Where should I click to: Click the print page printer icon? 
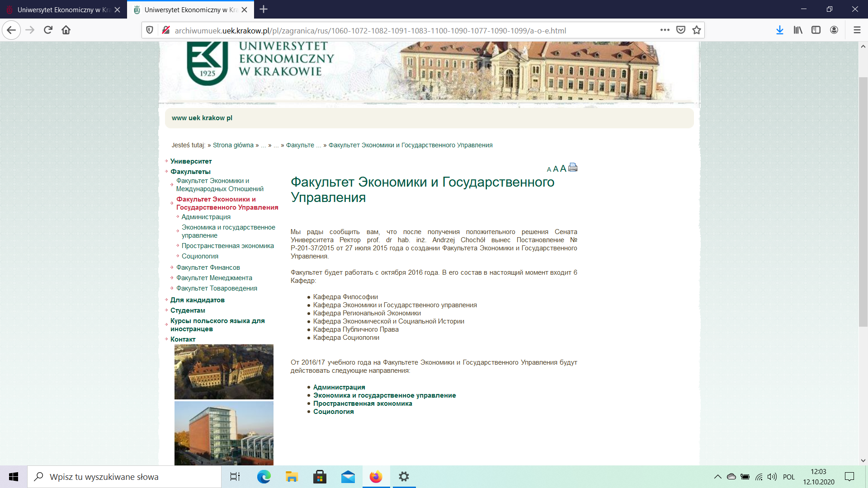click(573, 167)
